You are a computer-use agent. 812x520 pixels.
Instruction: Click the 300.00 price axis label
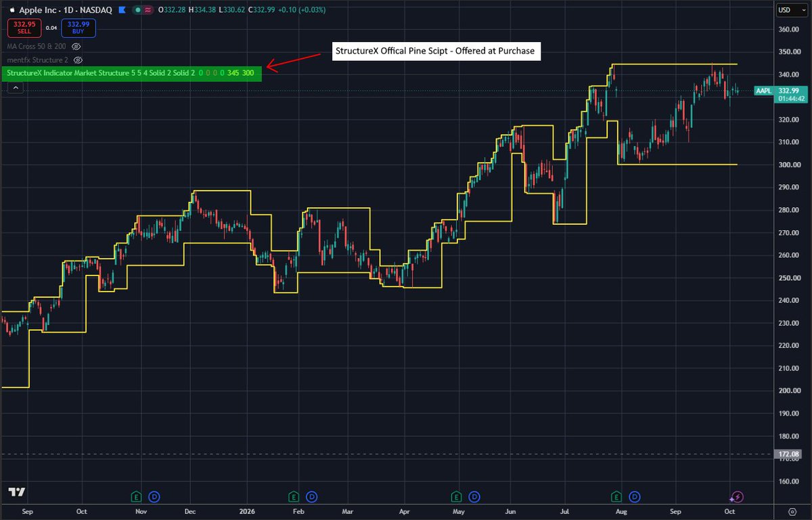coord(789,165)
